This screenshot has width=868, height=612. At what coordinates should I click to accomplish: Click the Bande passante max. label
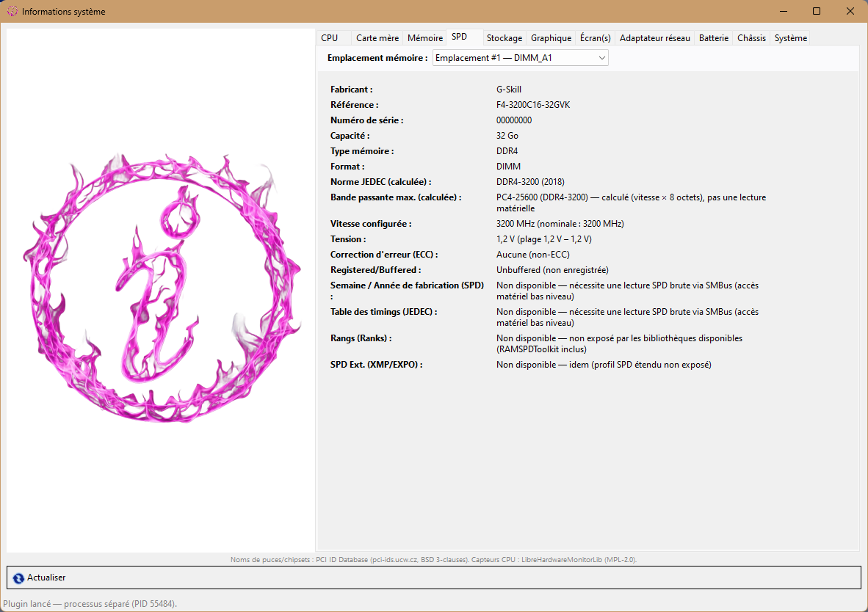point(396,197)
